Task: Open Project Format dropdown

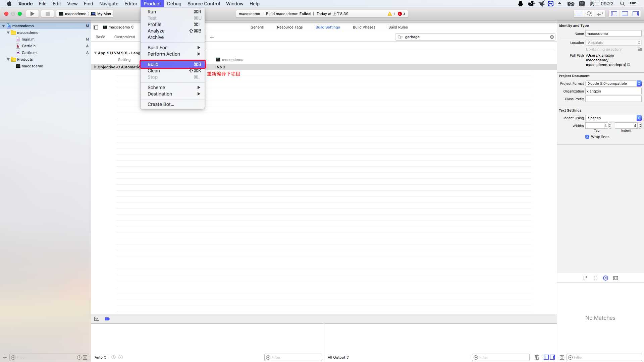Action: [x=613, y=83]
